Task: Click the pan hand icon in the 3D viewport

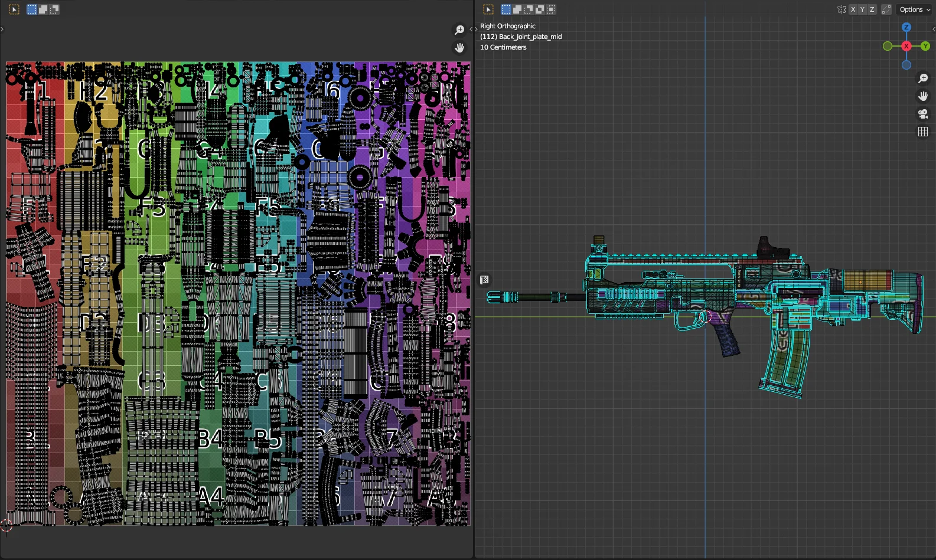Action: click(923, 96)
